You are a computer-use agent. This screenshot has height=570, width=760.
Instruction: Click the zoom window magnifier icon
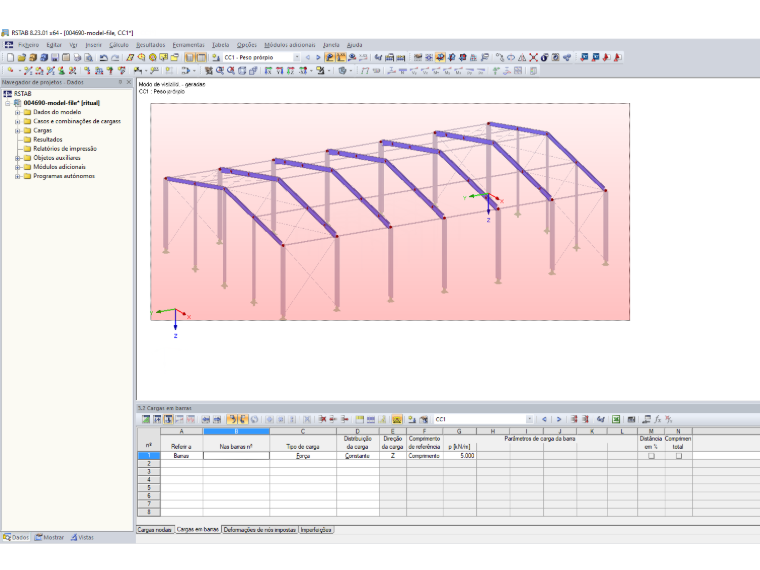[220, 71]
